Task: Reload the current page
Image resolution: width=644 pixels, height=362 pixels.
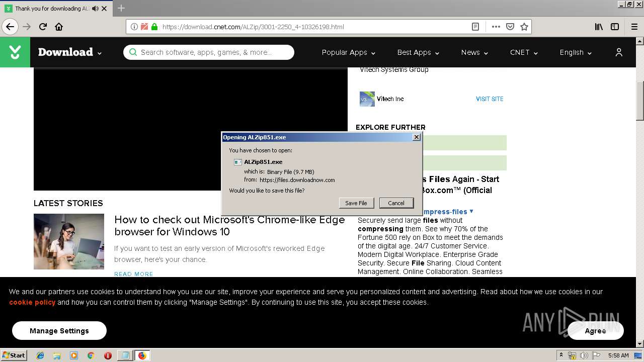Action: (43, 27)
